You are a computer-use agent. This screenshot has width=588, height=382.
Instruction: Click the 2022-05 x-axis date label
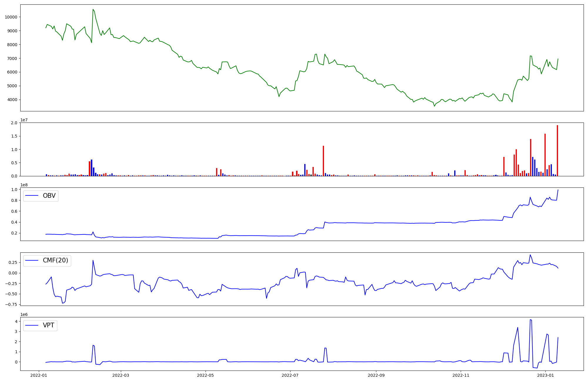(205, 375)
